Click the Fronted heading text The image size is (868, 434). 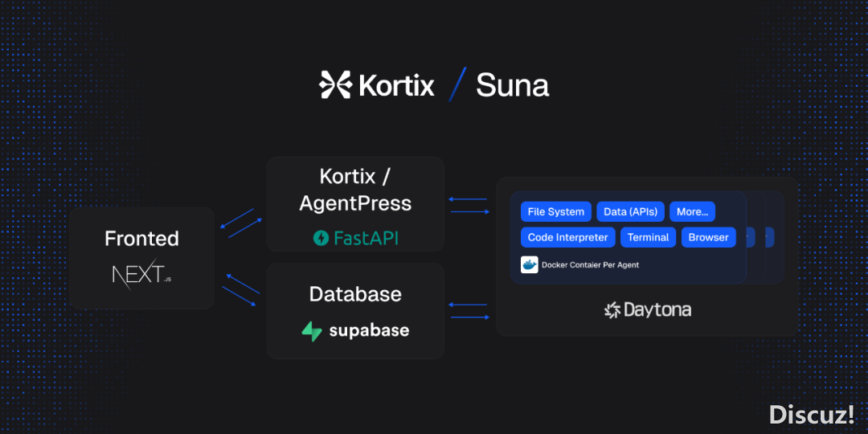tap(141, 239)
